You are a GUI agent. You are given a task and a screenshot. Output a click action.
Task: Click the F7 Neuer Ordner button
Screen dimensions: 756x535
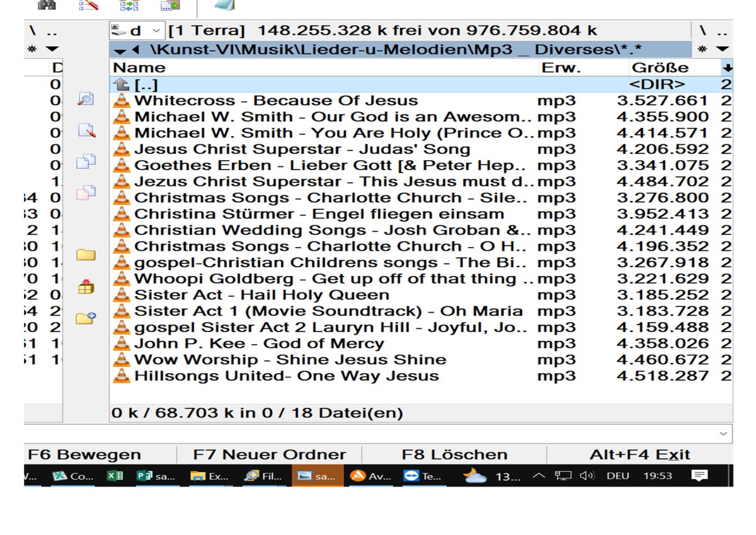(270, 455)
